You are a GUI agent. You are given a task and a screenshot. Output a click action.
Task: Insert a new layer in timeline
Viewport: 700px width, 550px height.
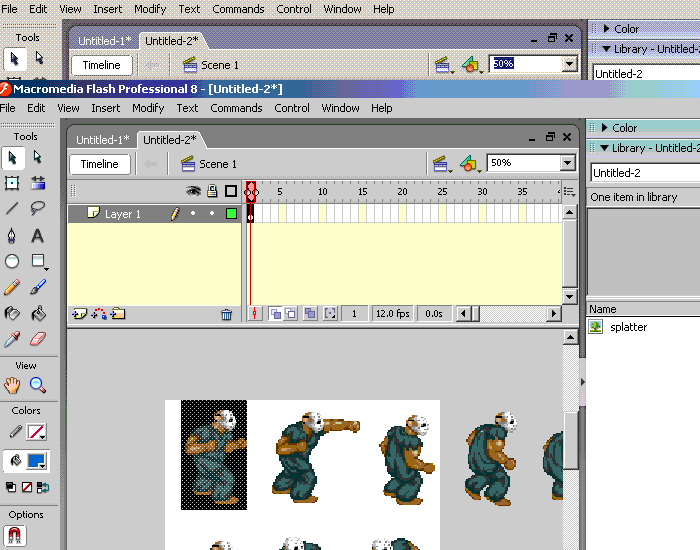(79, 314)
